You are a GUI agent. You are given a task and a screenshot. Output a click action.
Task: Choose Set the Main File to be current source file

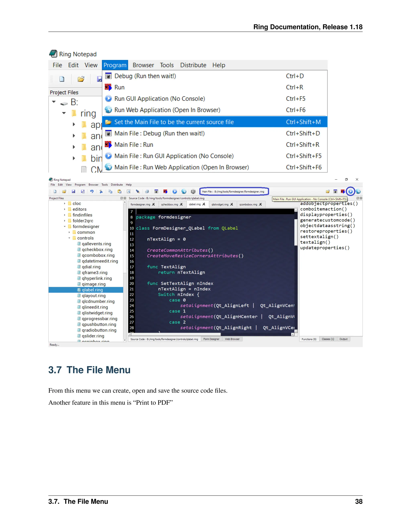point(215,122)
